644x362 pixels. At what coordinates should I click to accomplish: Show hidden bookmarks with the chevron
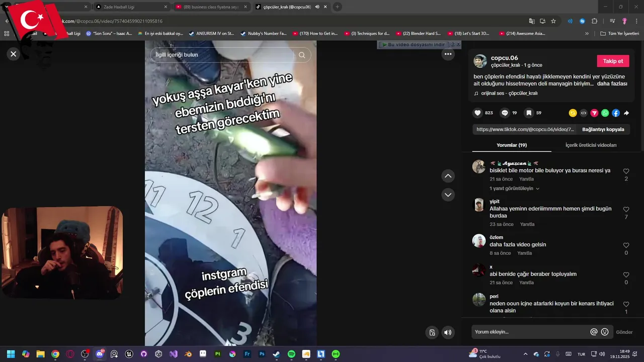tap(587, 34)
